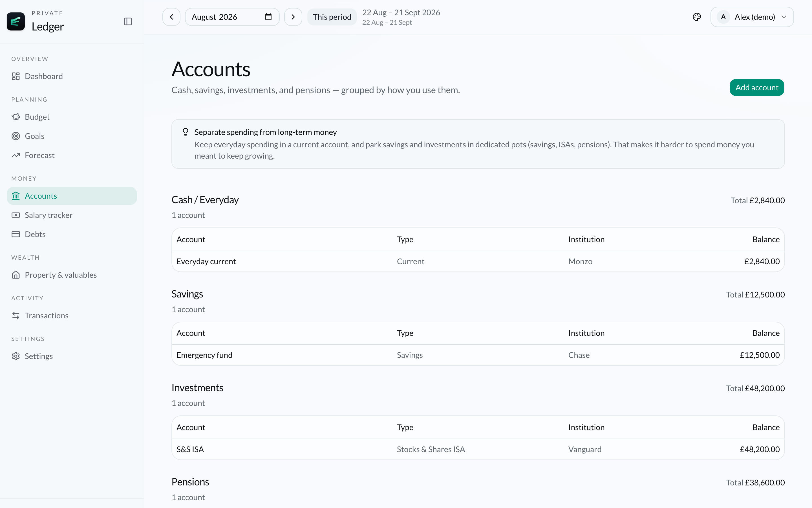Go to previous period arrow
Image resolution: width=812 pixels, height=508 pixels.
pos(171,17)
